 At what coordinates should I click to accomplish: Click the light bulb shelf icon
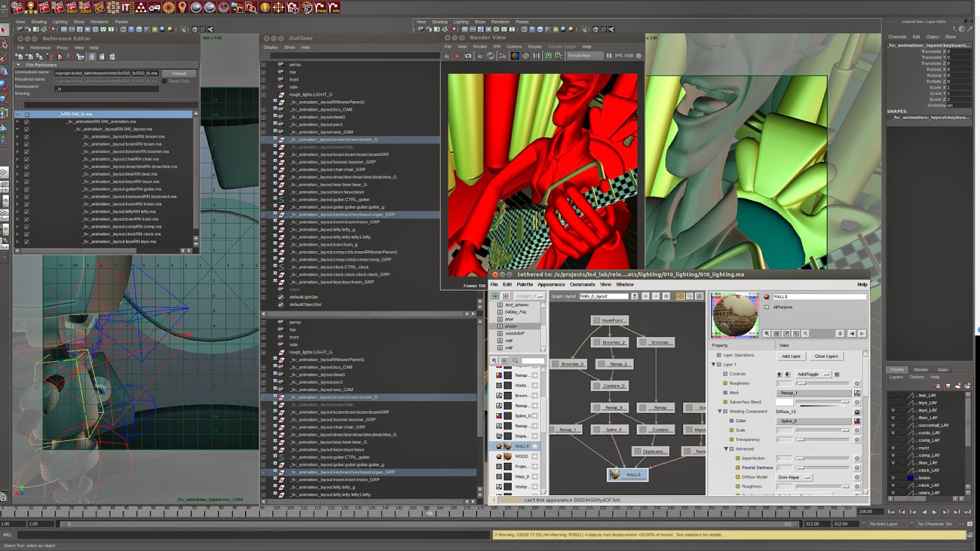(x=182, y=7)
